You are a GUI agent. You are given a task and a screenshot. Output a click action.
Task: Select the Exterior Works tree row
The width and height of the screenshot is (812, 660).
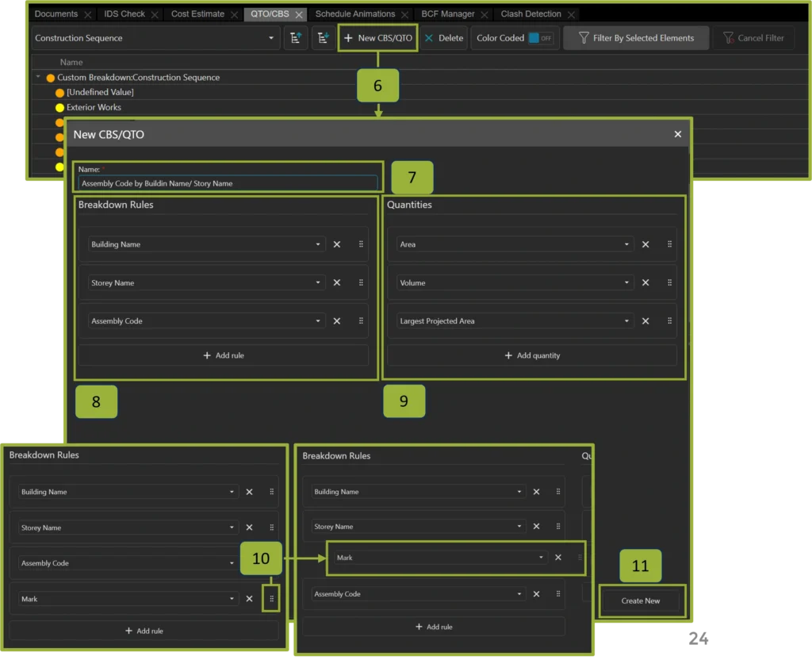pyautogui.click(x=94, y=107)
